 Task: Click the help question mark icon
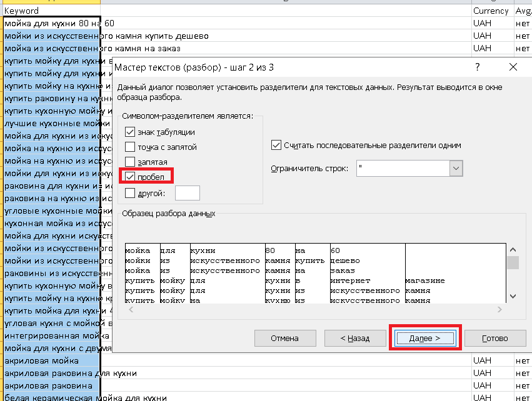coord(478,67)
